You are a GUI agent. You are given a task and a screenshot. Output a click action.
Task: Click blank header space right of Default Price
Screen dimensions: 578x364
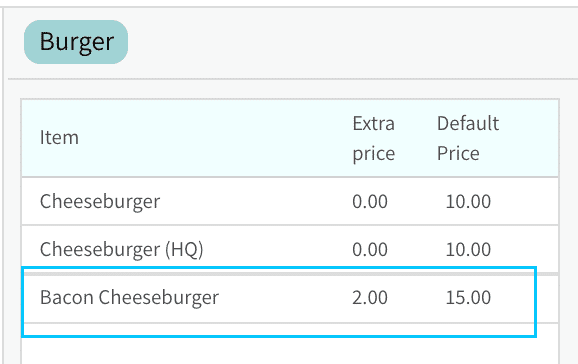click(529, 138)
